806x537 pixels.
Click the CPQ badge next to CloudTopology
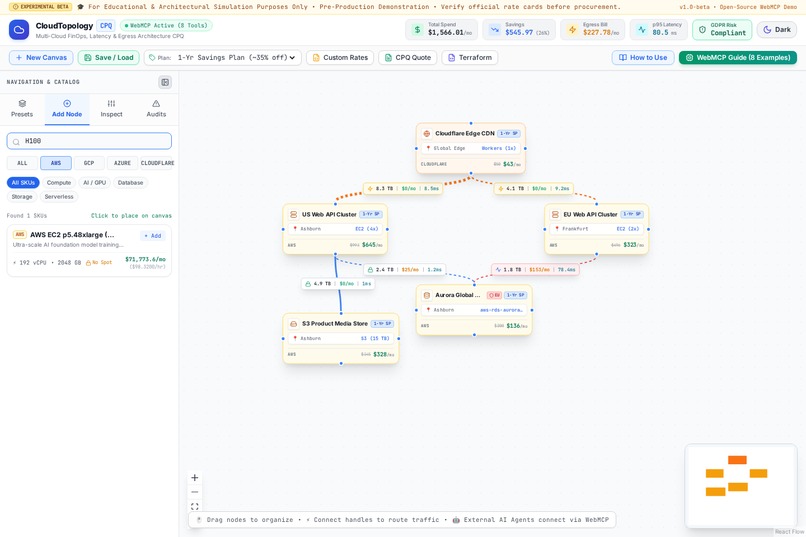point(106,26)
